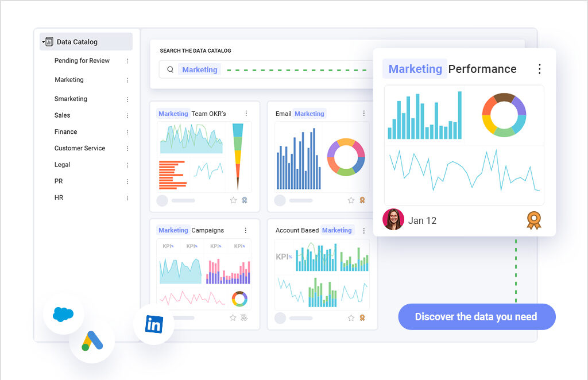The height and width of the screenshot is (380, 588).
Task: Click Discover the data you need button
Action: coord(477,317)
